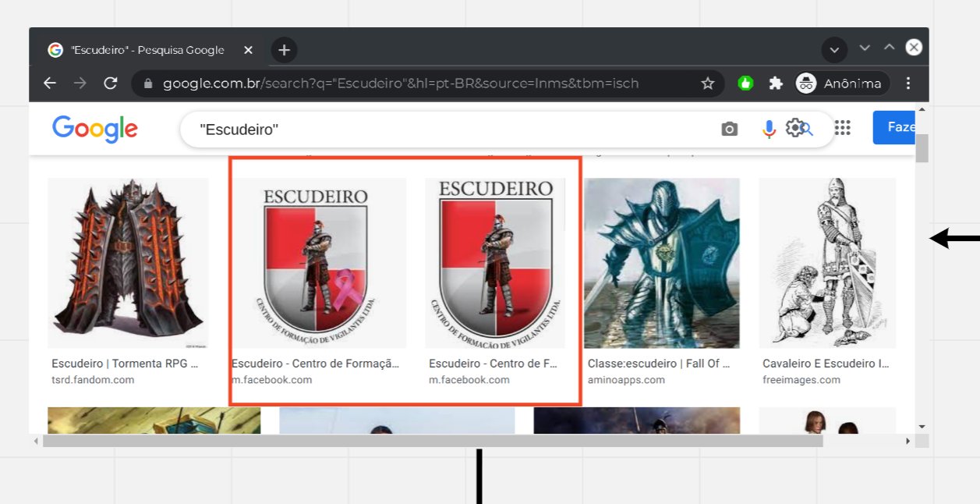Screen dimensions: 980x504
Task: Click the tsrd.fandom.com source
Action: click(x=93, y=380)
